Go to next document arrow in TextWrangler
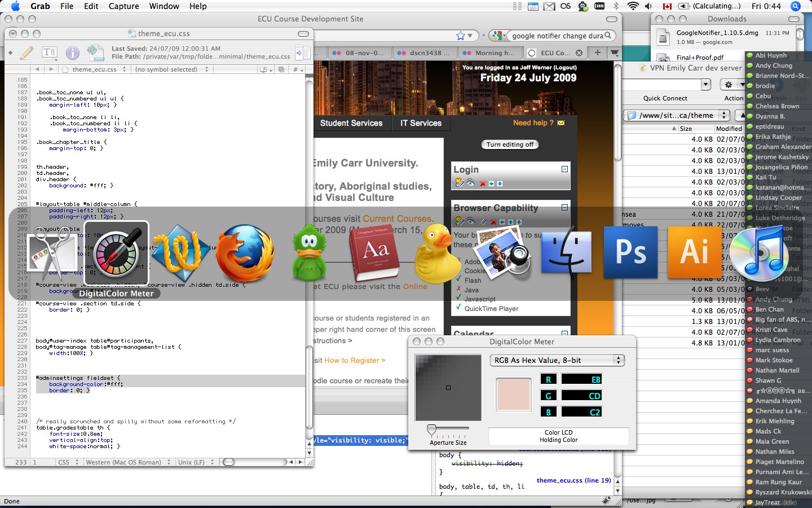Image resolution: width=812 pixels, height=508 pixels. [x=51, y=69]
